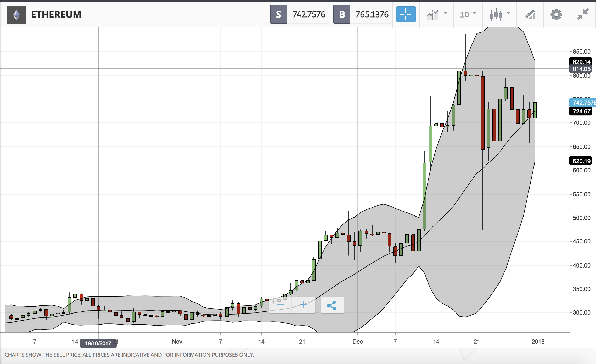
Task: Expand the indicators dropdown arrow
Action: click(x=446, y=13)
